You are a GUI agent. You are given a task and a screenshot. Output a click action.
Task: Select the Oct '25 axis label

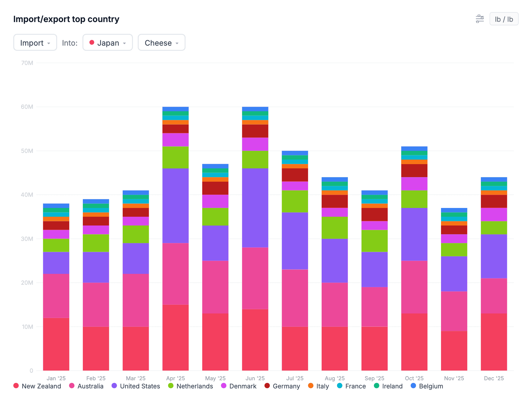[414, 378]
